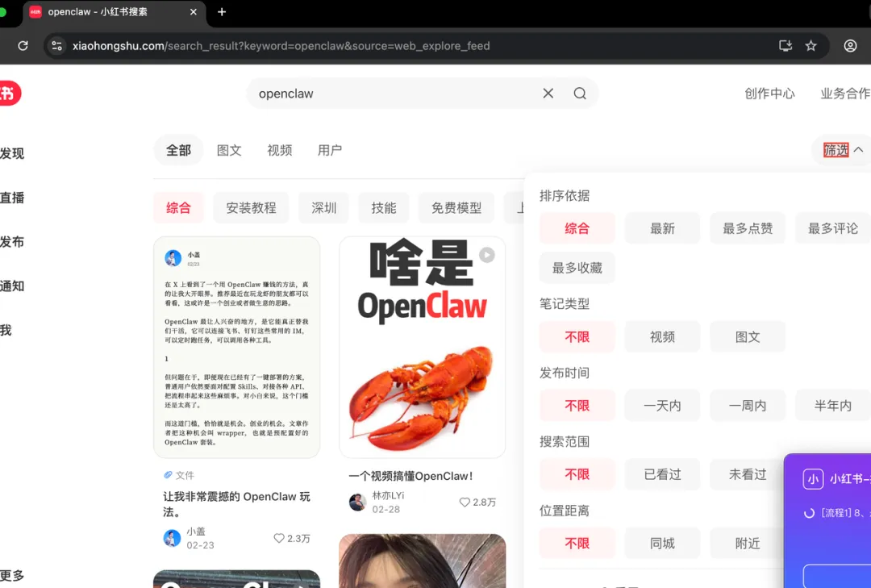Go to 发布 in sidebar
This screenshot has height=588, width=871.
coord(12,242)
